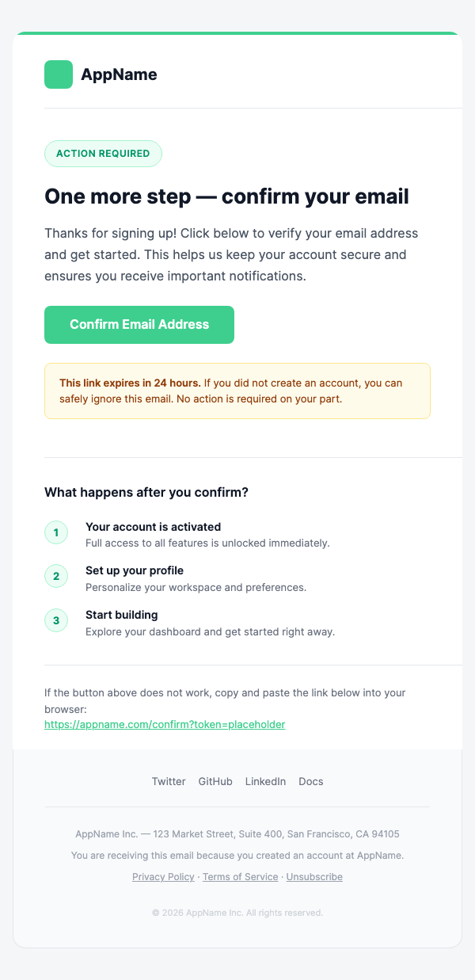Open the LinkedIn social link
This screenshot has width=475, height=980.
pyautogui.click(x=265, y=781)
